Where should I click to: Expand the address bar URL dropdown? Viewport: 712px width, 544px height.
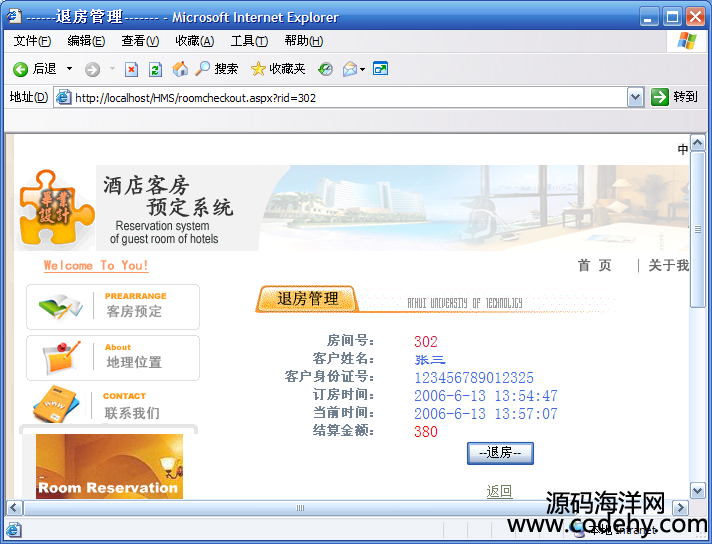pyautogui.click(x=635, y=97)
